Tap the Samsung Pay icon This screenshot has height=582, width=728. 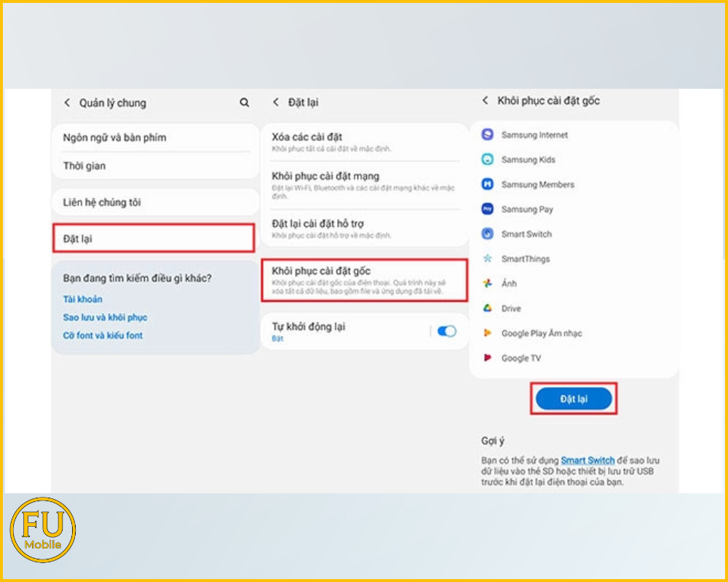tap(488, 209)
